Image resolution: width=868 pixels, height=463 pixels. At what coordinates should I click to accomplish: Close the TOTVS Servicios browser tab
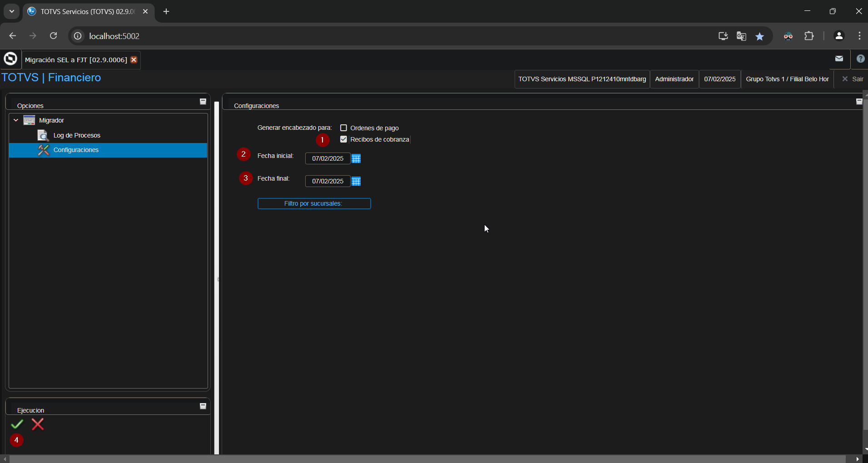tap(145, 11)
